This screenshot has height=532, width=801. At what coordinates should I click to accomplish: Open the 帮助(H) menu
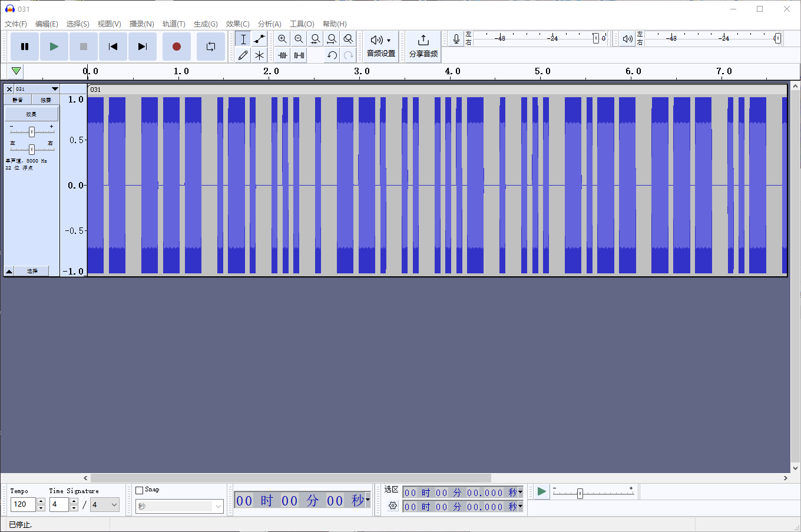[335, 24]
